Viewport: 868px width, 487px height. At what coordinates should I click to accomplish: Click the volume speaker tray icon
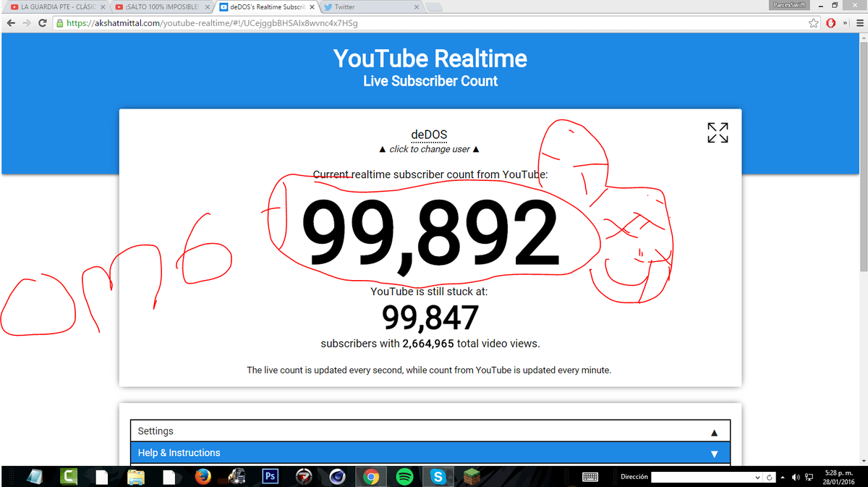pos(796,477)
